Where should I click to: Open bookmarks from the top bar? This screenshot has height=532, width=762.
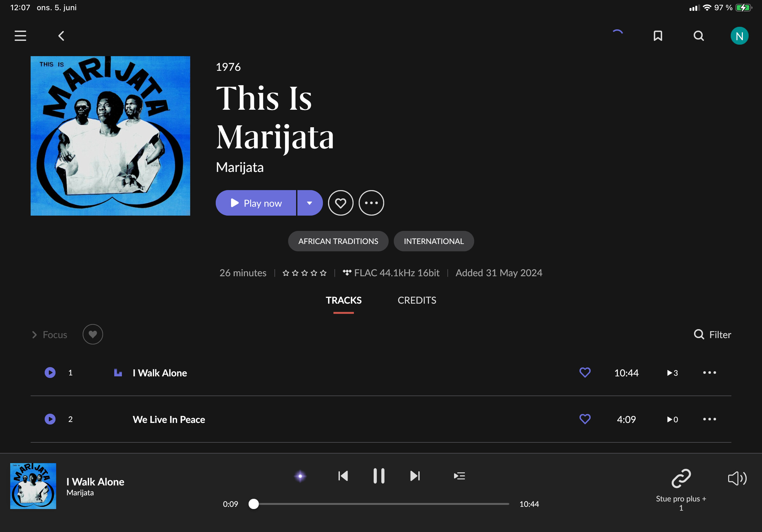click(658, 36)
